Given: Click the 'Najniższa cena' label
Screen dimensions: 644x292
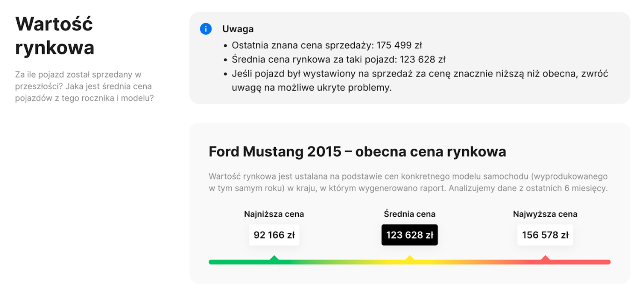Looking at the screenshot, I should tap(274, 214).
